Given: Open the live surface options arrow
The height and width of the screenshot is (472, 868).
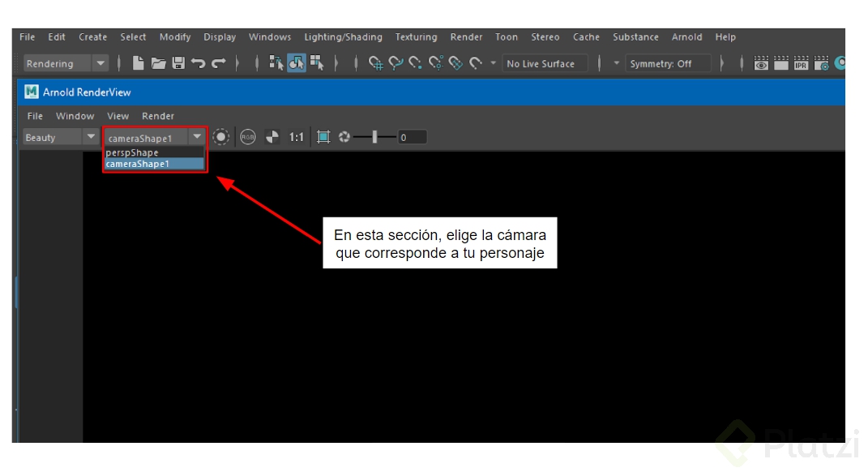Looking at the screenshot, I should click(x=494, y=63).
